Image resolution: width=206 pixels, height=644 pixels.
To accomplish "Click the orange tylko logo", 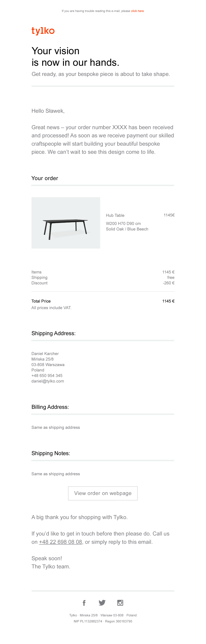I will pyautogui.click(x=43, y=31).
